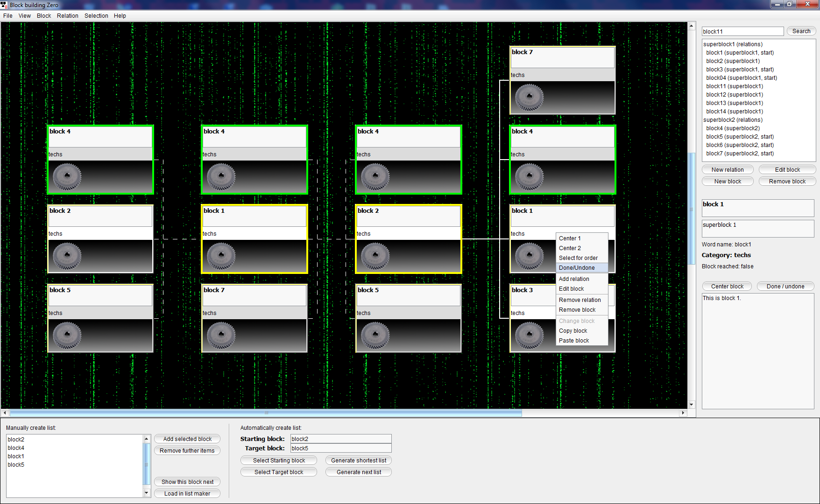Viewport: 820px width, 504px height.
Task: Click Load in list maker button
Action: tap(187, 494)
